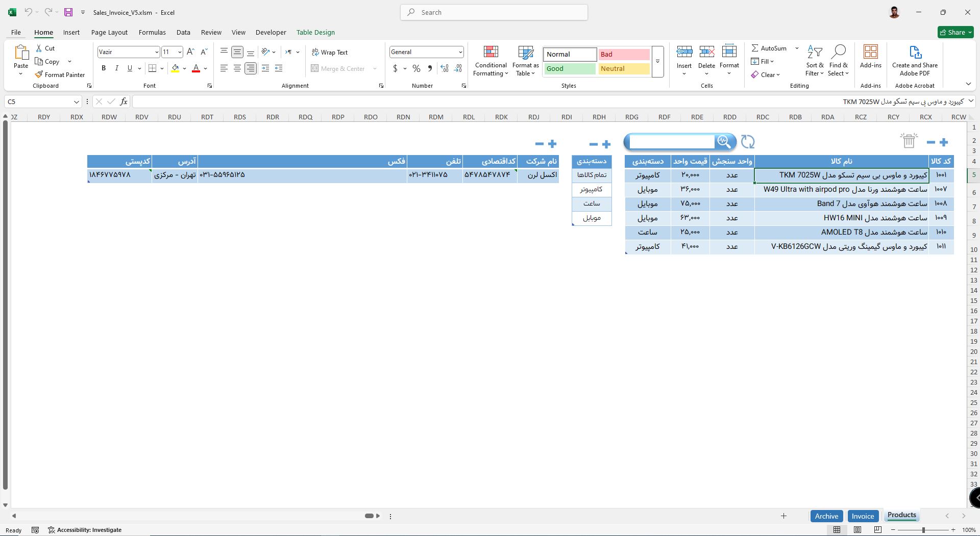Viewport: 980px width, 536px height.
Task: Open the Font size dropdown
Action: tap(180, 52)
